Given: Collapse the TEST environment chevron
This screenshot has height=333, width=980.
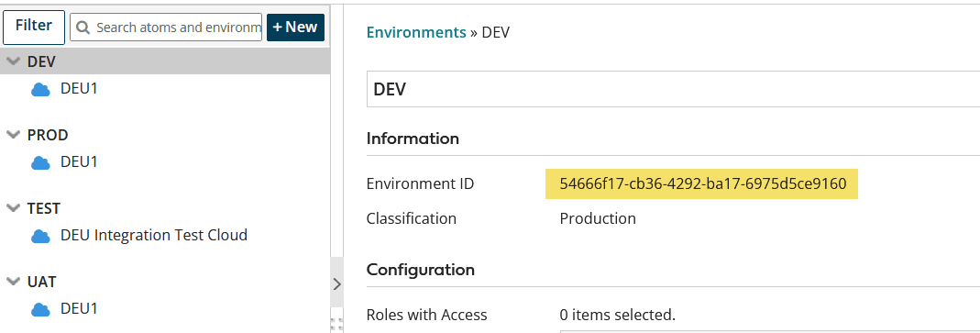Looking at the screenshot, I should tap(13, 208).
